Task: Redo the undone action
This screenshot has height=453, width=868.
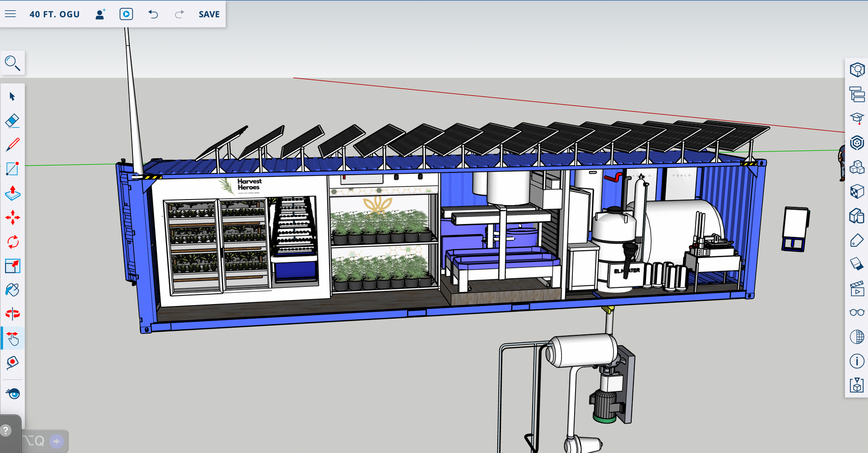Action: [x=179, y=14]
